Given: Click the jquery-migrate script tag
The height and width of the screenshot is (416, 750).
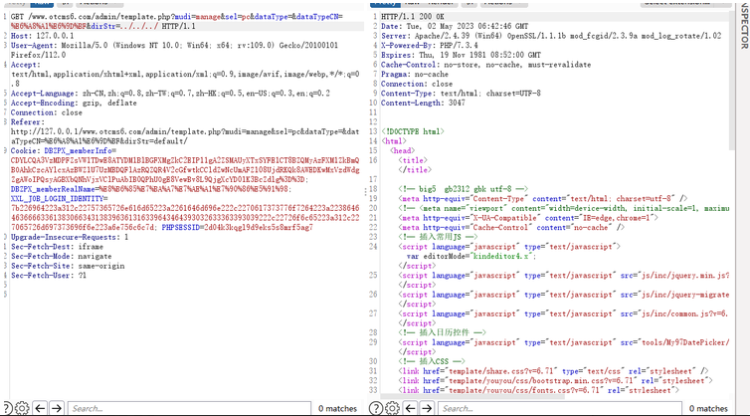Looking at the screenshot, I should (563, 294).
